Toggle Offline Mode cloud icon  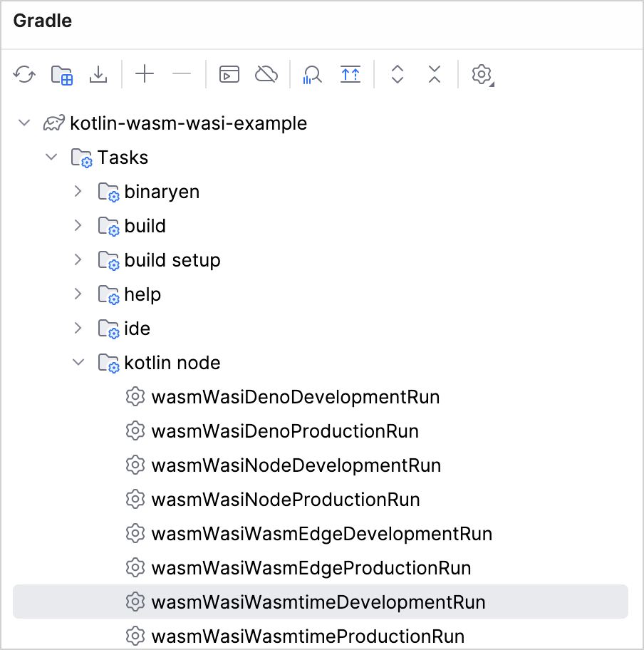coord(266,75)
